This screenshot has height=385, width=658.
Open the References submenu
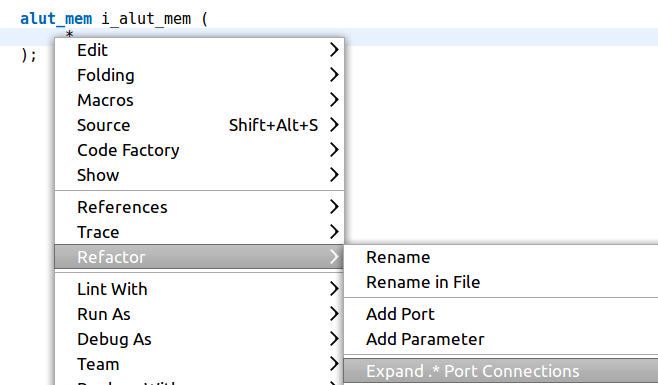click(x=199, y=207)
